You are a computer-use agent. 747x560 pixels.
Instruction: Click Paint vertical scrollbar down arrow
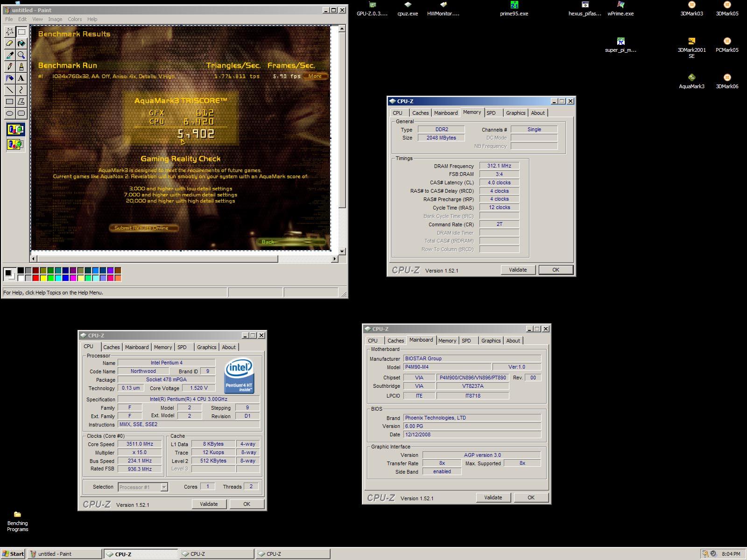[x=342, y=252]
